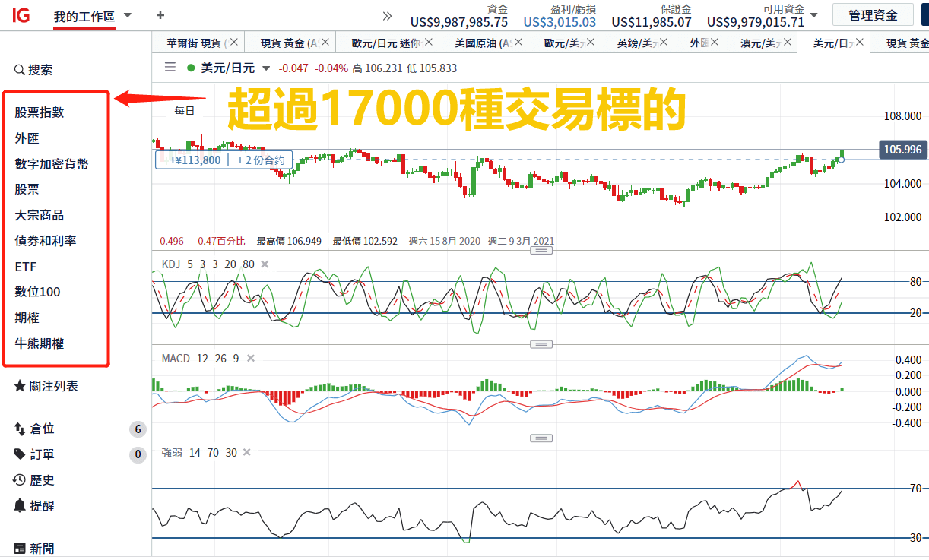Click the 管理資金 button
The height and width of the screenshot is (560, 929).
[872, 15]
